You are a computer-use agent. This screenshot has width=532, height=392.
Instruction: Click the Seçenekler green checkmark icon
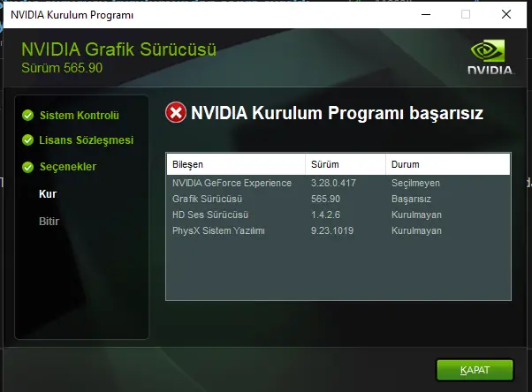[x=27, y=167]
